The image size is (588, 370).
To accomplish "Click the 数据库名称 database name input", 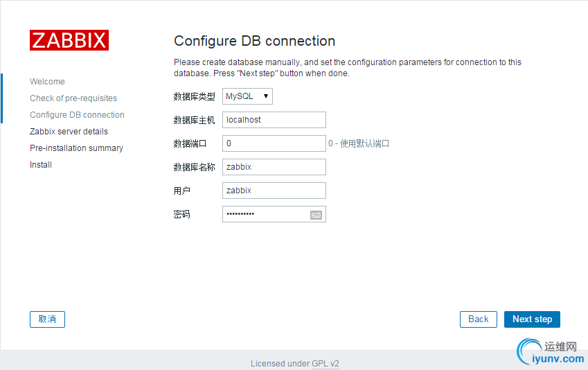I will point(274,167).
